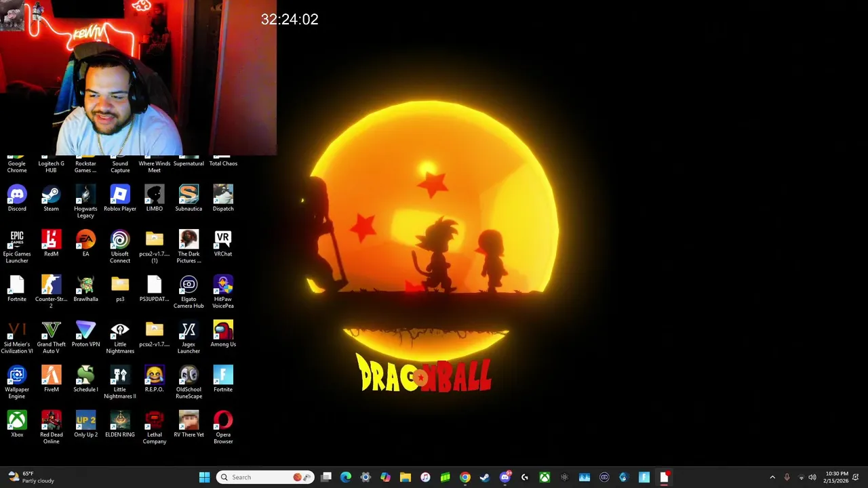This screenshot has height=488, width=868.
Task: Select the blue F Fortnite desktop shortcut
Action: (x=223, y=380)
